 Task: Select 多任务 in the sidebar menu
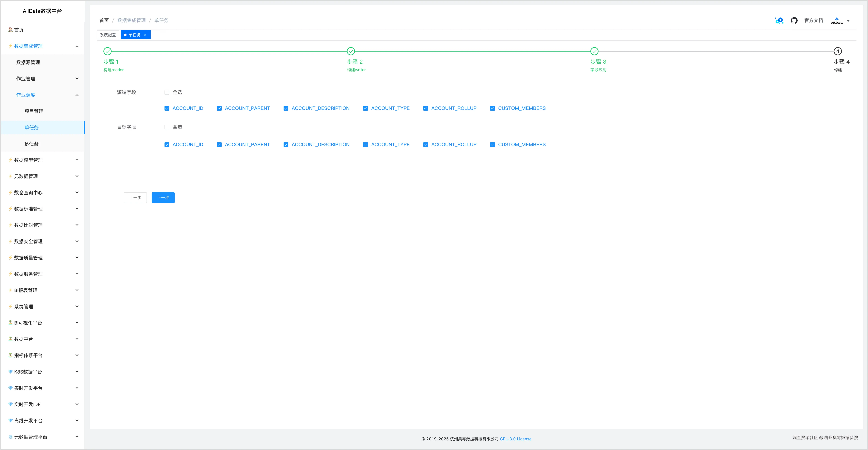(31, 144)
